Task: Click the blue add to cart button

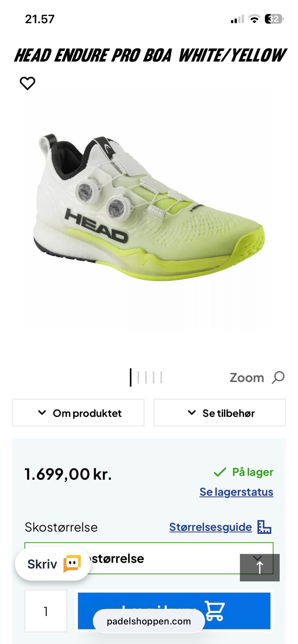Action: click(174, 611)
